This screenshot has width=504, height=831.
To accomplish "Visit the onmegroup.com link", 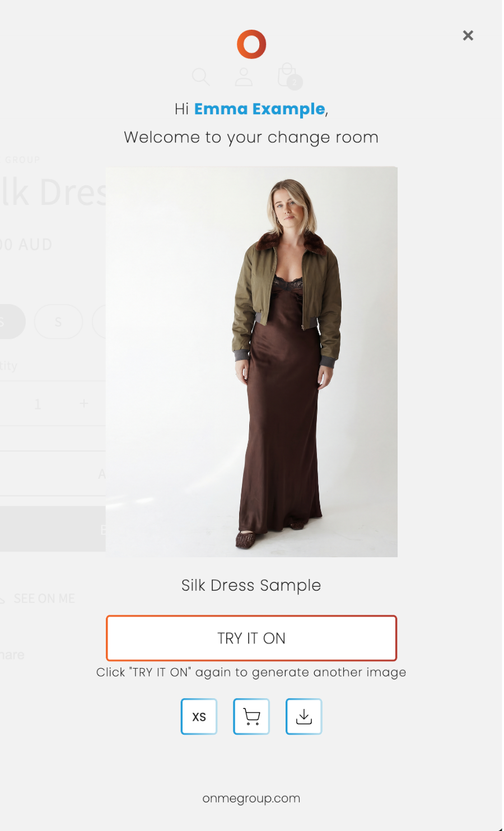I will [x=251, y=799].
